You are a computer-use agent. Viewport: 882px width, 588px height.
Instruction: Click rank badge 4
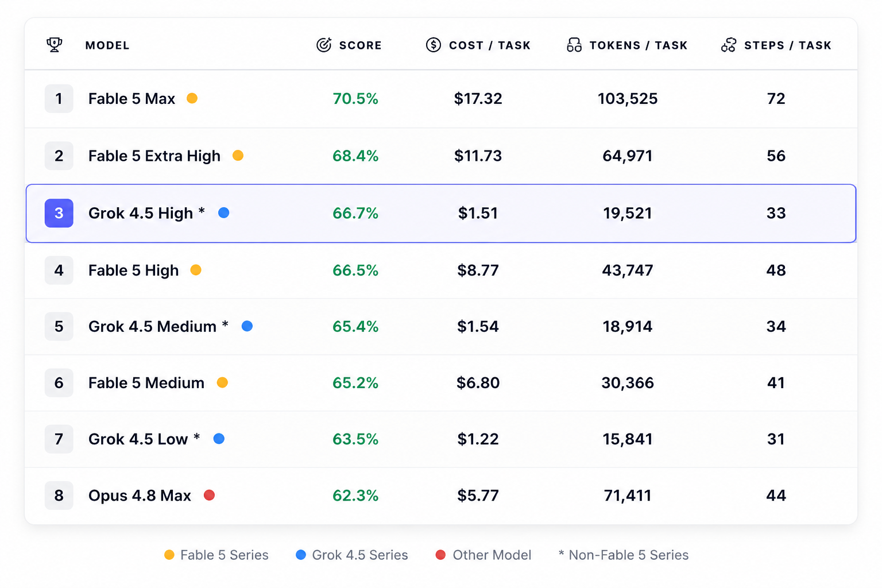[59, 270]
